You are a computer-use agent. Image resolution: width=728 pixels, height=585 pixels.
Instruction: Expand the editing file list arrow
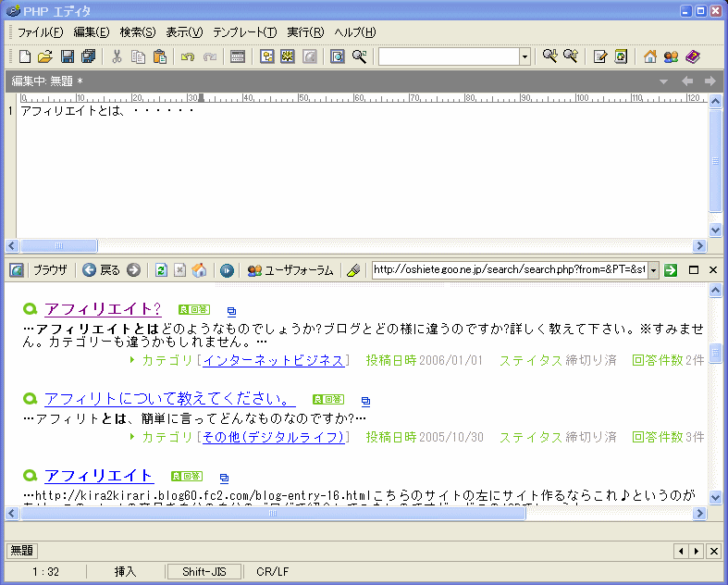point(664,81)
